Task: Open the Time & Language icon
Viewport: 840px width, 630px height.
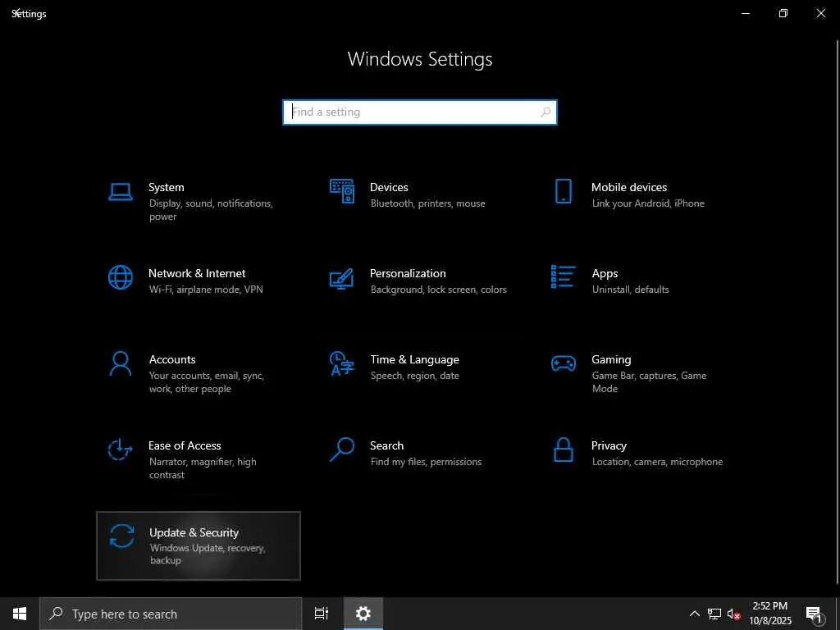Action: pos(342,363)
